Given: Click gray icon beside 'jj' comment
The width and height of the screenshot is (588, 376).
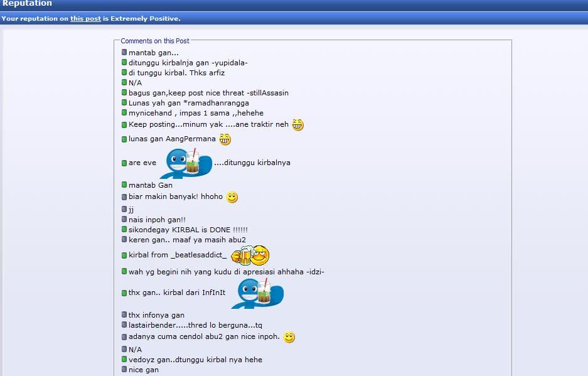Looking at the screenshot, I should tap(124, 209).
